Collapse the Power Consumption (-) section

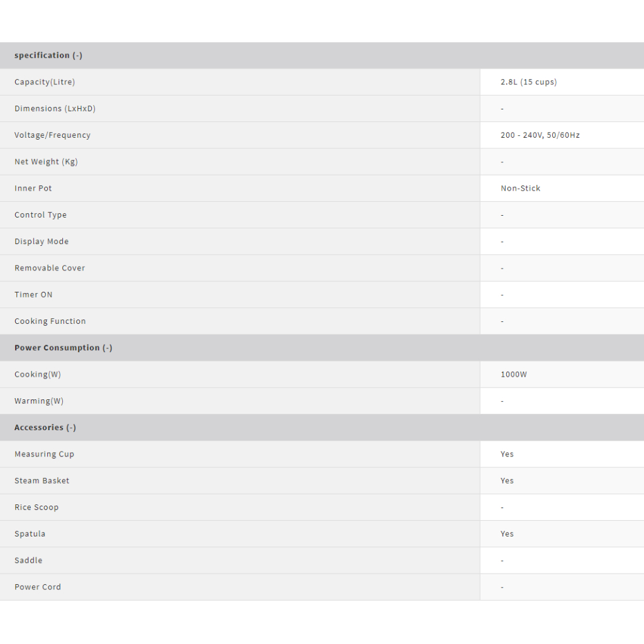coord(64,348)
